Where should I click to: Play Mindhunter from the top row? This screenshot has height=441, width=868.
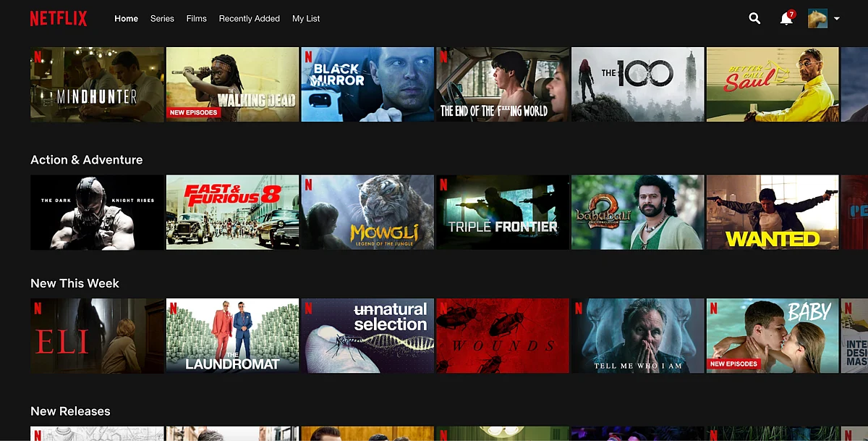click(97, 85)
